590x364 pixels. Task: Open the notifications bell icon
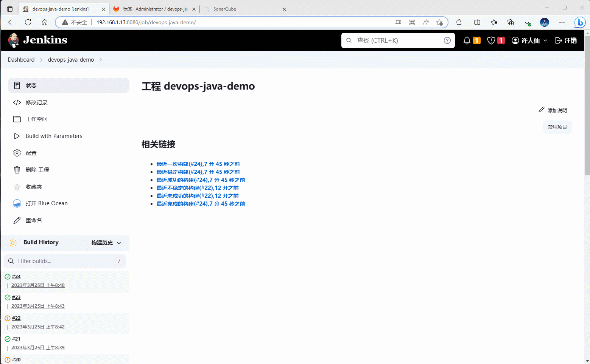(467, 40)
